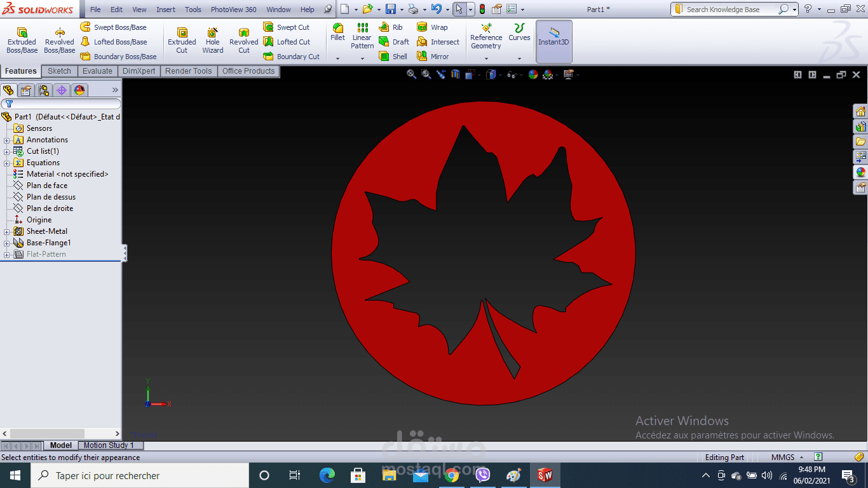Select the Swept Cut tool
The width and height of the screenshot is (868, 488).
tap(287, 27)
